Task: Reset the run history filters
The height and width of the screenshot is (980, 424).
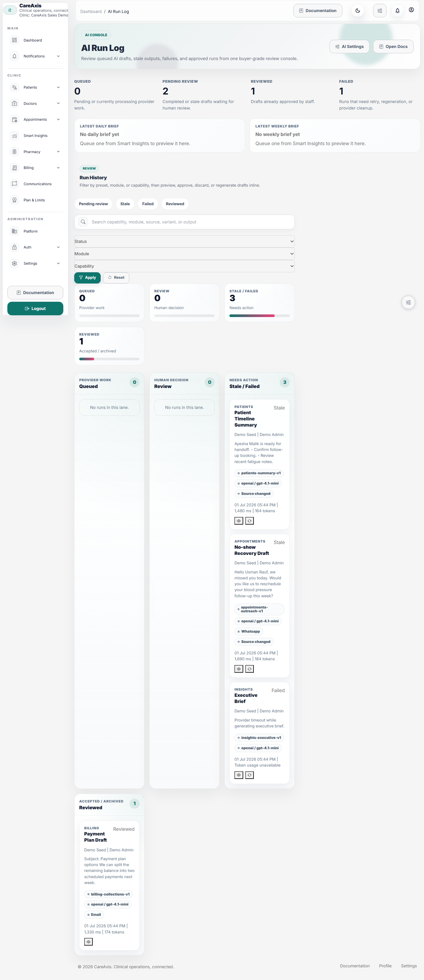Action: (x=116, y=278)
